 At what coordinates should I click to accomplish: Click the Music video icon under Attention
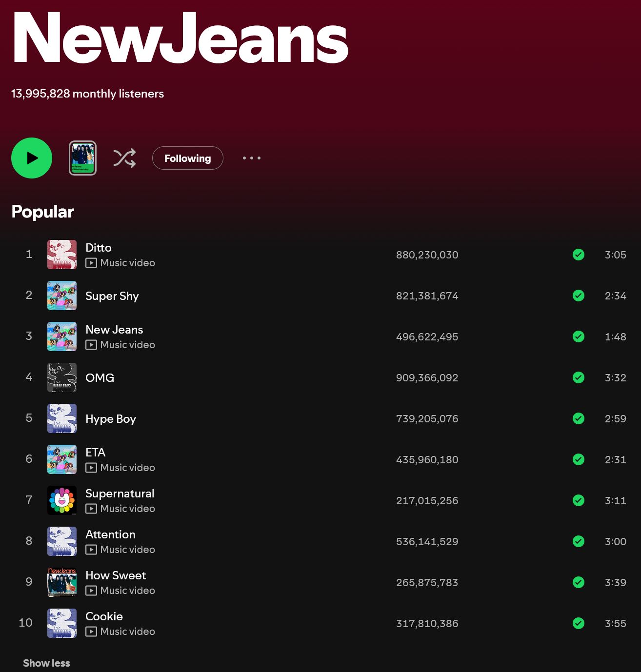[91, 550]
